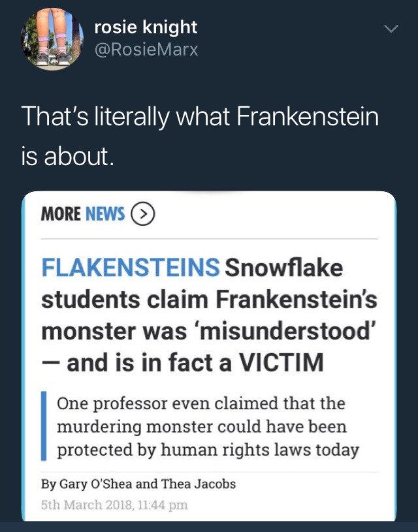Click the display name rosie knight

tap(146, 27)
